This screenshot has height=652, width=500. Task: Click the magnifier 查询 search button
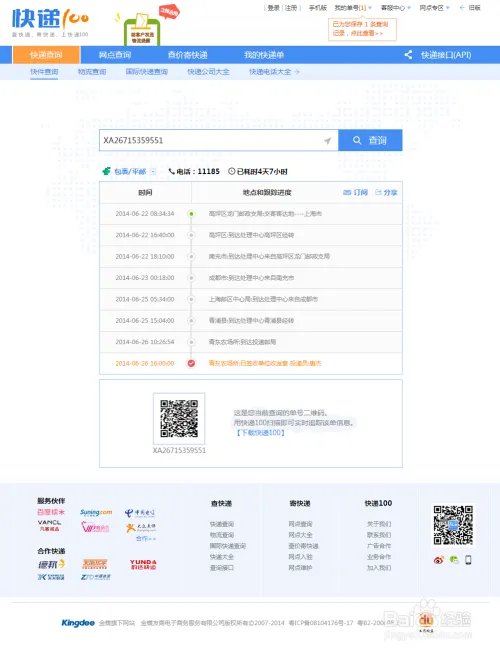[x=370, y=140]
